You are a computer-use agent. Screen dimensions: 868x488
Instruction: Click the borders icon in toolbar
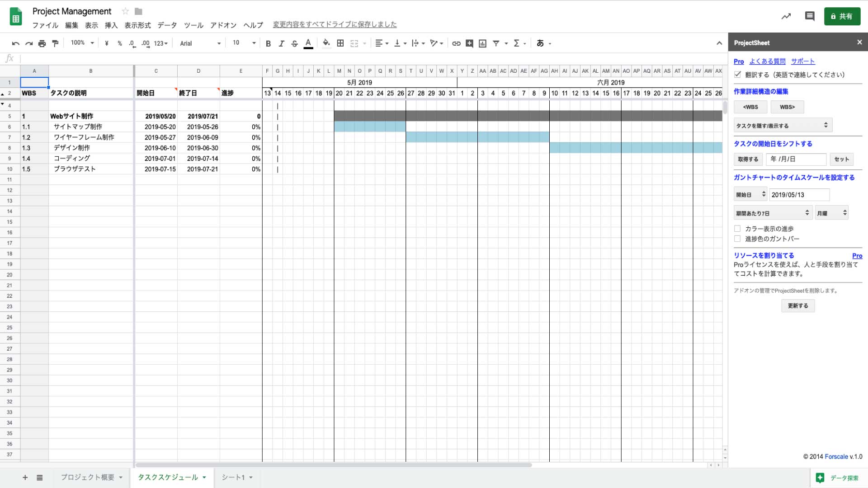340,43
